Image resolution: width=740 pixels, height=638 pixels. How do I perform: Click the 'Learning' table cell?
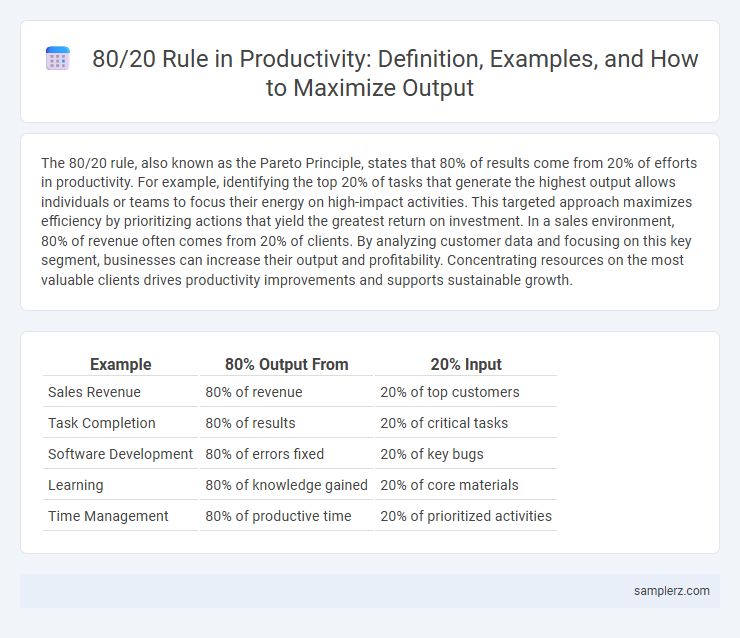tap(120, 485)
